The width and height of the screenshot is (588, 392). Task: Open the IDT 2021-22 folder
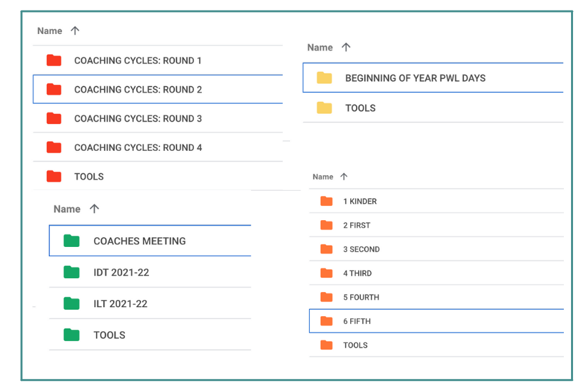point(121,272)
